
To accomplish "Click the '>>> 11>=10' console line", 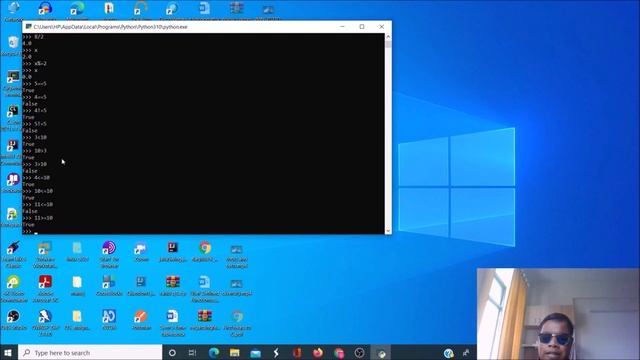I will tap(38, 218).
